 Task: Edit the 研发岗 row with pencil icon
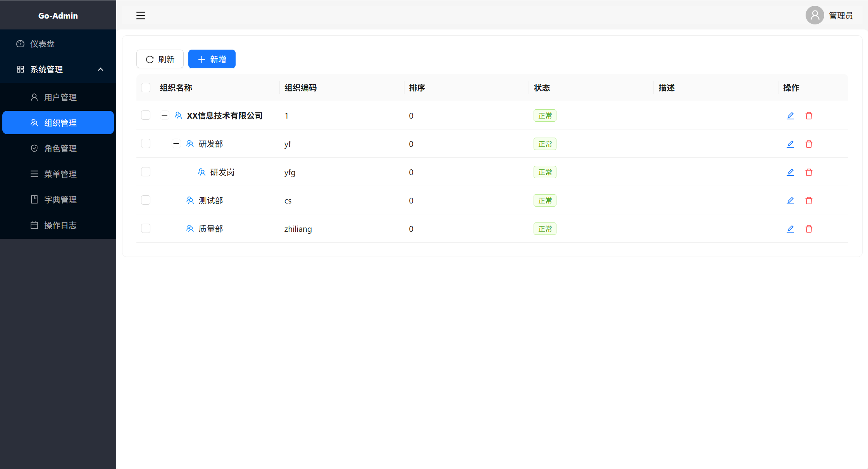790,172
